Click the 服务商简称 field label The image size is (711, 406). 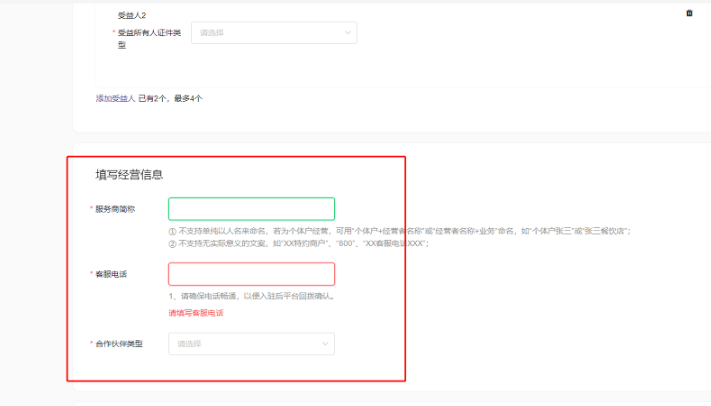[114, 209]
